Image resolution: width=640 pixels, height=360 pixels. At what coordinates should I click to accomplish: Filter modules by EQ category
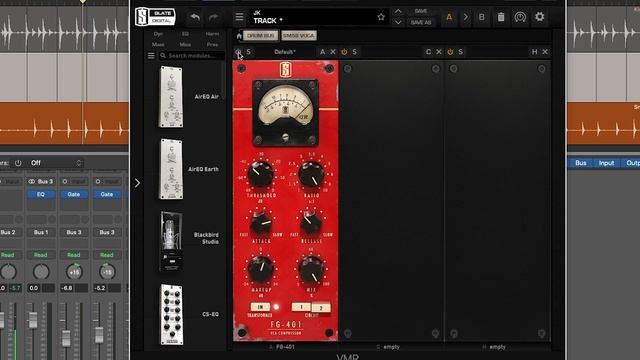[x=185, y=34]
